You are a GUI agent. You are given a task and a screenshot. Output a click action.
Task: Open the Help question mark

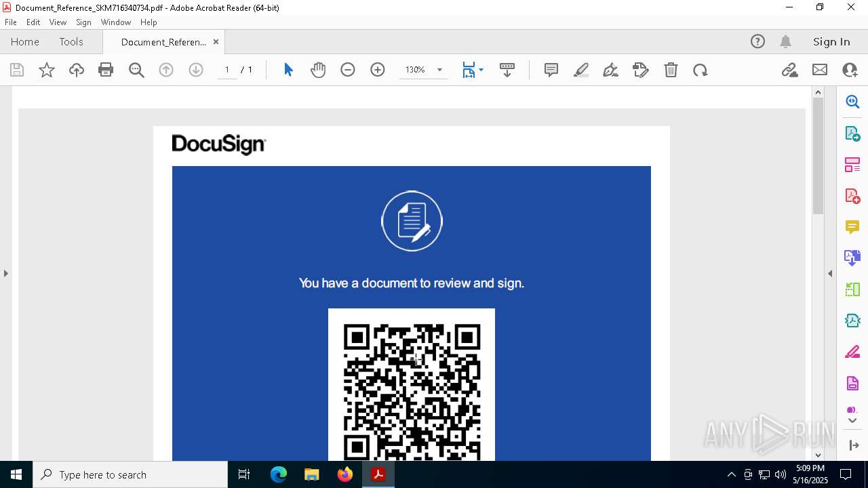(x=758, y=41)
